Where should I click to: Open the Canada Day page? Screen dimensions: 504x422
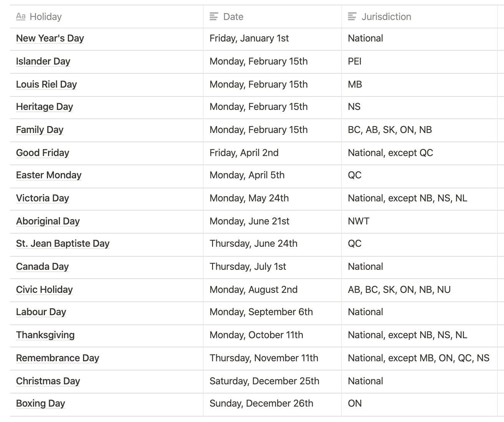tap(42, 267)
